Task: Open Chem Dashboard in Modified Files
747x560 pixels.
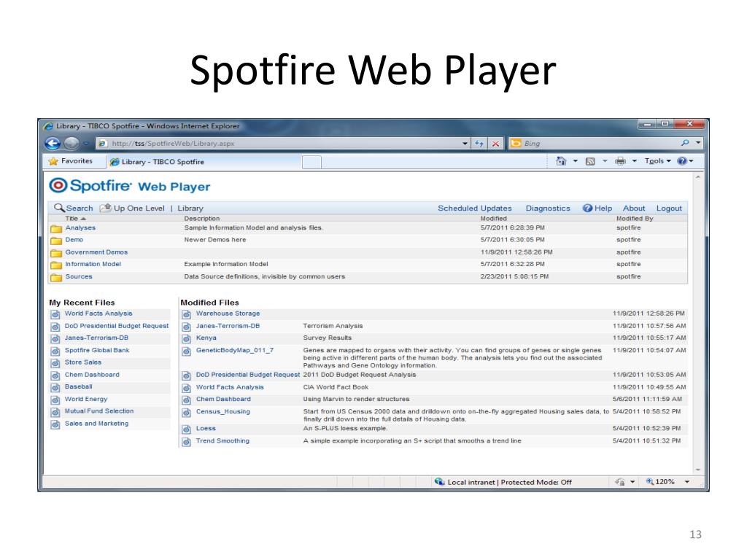Action: (223, 399)
